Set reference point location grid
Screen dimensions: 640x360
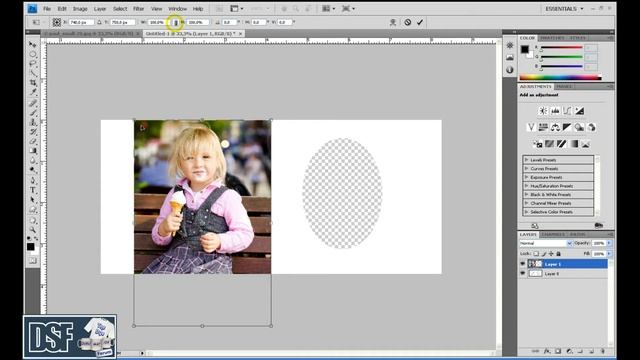(57, 22)
